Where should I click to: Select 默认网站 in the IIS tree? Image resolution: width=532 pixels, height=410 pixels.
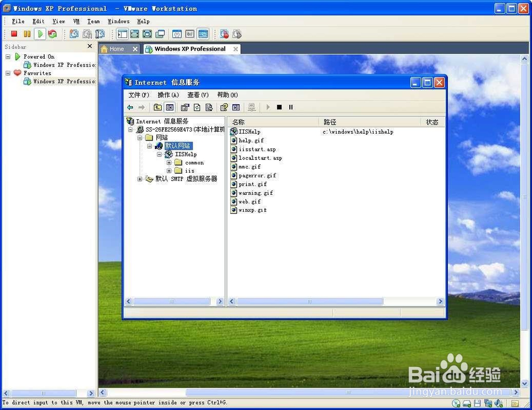178,146
